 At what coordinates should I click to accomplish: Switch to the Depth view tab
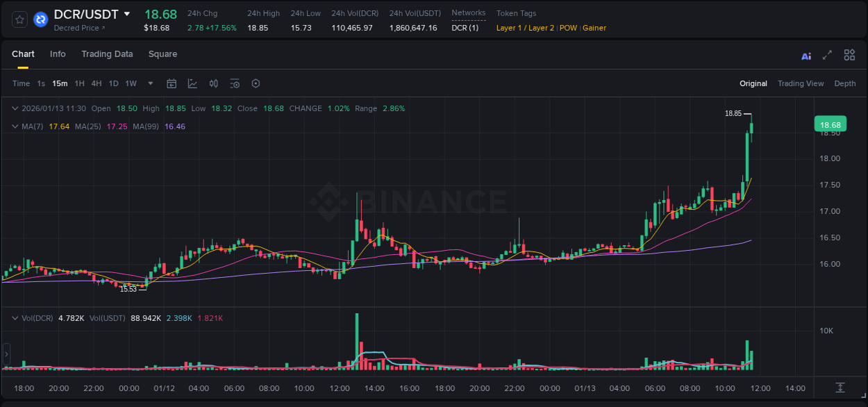[845, 83]
